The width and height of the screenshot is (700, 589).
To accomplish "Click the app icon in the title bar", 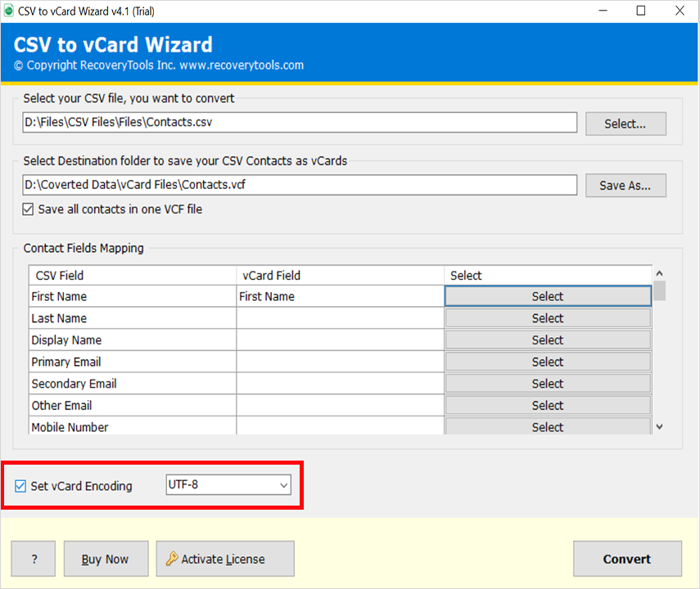I will 8,11.
